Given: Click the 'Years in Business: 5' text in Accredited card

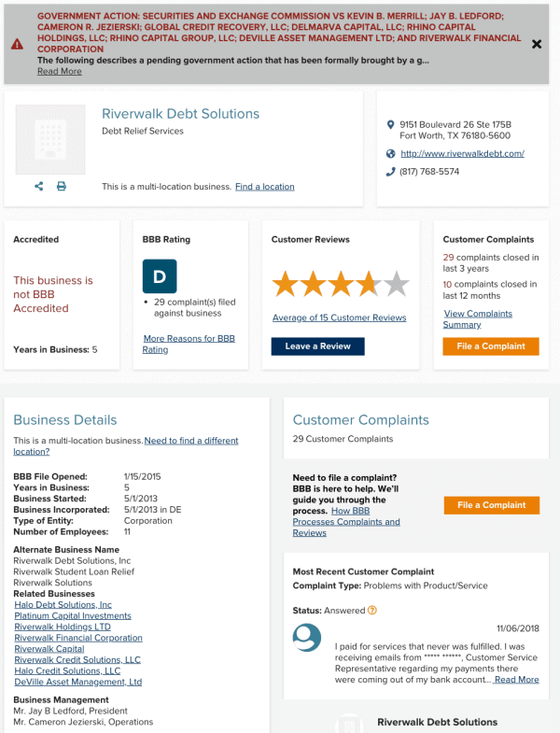Looking at the screenshot, I should (x=55, y=349).
